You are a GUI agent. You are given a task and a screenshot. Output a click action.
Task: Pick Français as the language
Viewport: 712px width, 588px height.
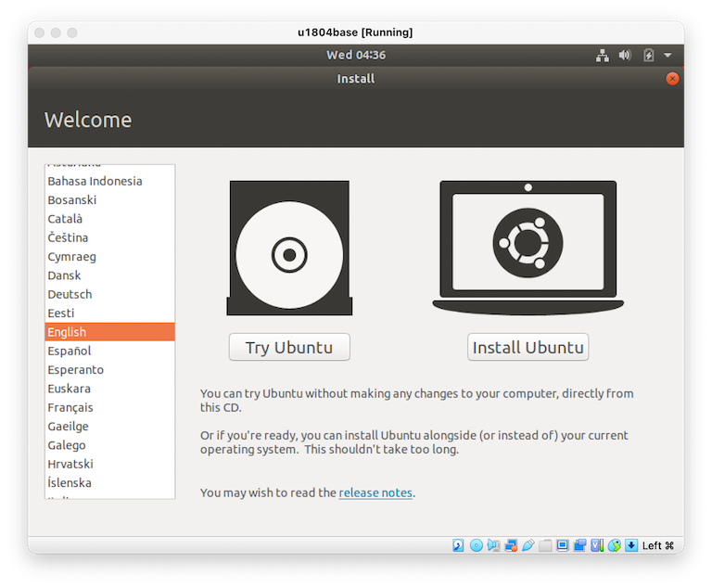click(110, 407)
